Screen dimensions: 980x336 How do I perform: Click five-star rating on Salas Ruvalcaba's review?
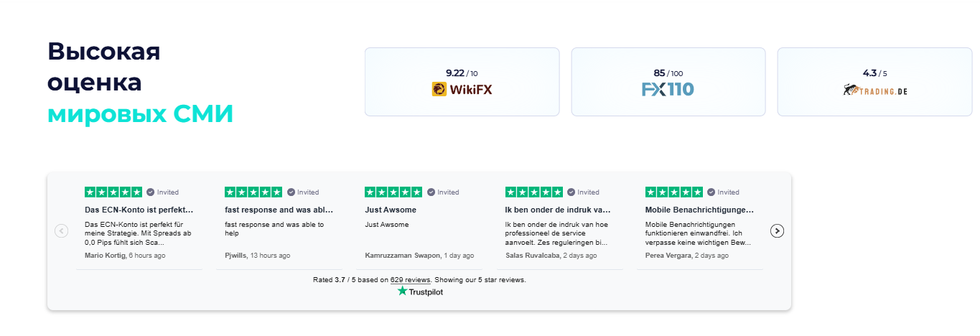(534, 192)
